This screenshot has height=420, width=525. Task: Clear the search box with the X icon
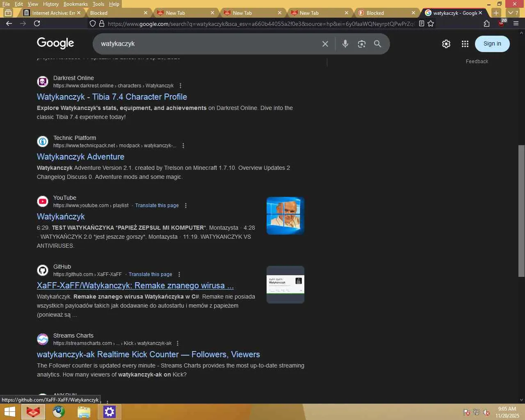pos(325,44)
